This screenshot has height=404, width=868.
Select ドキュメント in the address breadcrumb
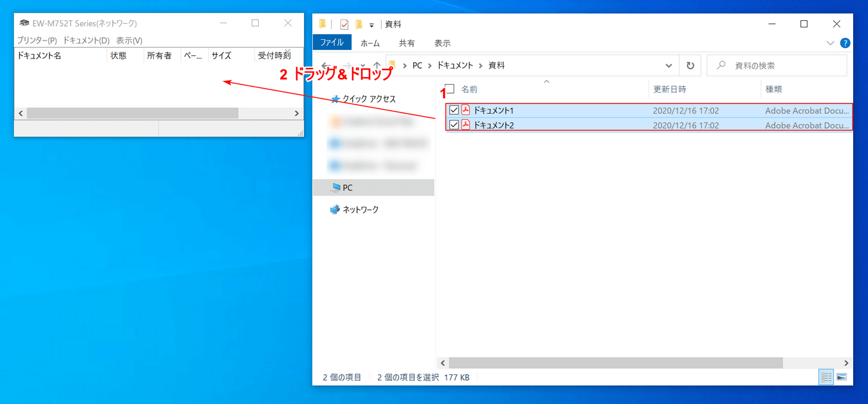pos(455,66)
